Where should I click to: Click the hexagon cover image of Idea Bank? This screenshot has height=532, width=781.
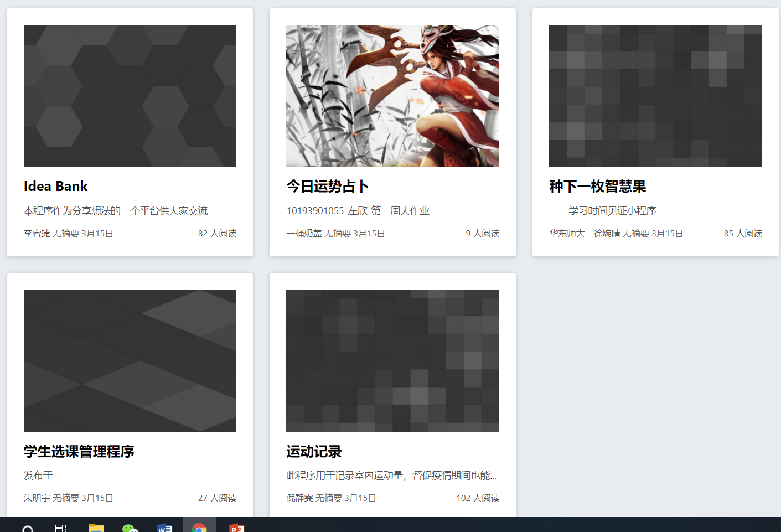point(130,96)
